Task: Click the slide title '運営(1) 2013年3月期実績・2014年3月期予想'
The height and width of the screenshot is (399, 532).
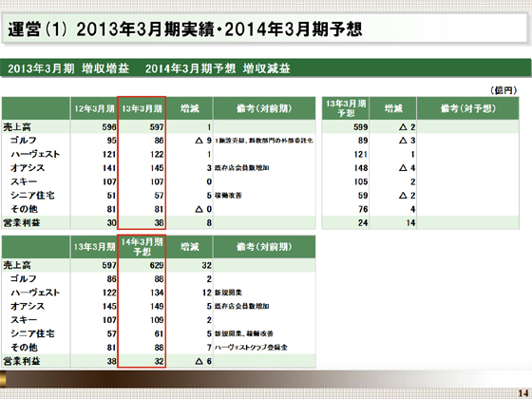Action: click(x=185, y=29)
